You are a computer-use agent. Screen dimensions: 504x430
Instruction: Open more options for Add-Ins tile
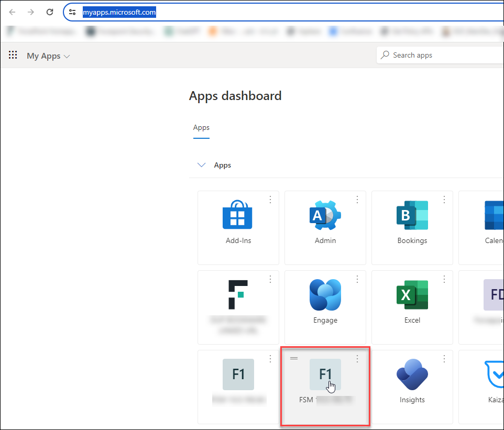tap(270, 200)
